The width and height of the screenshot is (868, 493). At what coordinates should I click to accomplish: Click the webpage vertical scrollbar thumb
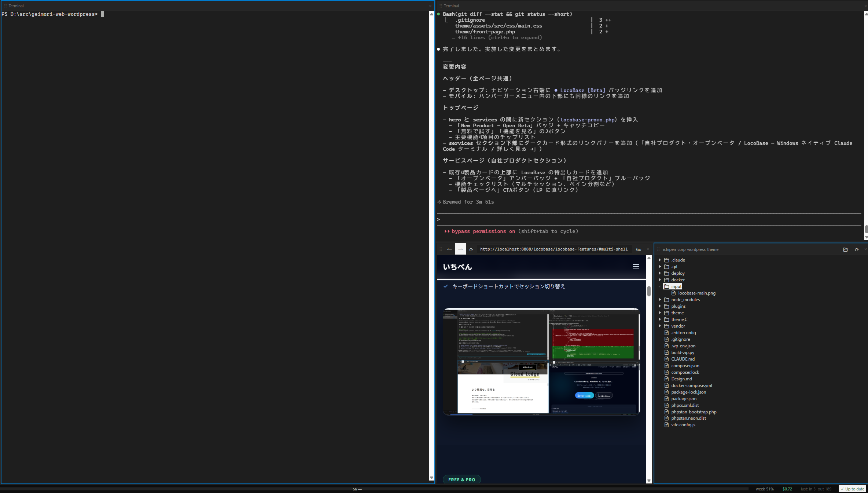click(x=649, y=291)
